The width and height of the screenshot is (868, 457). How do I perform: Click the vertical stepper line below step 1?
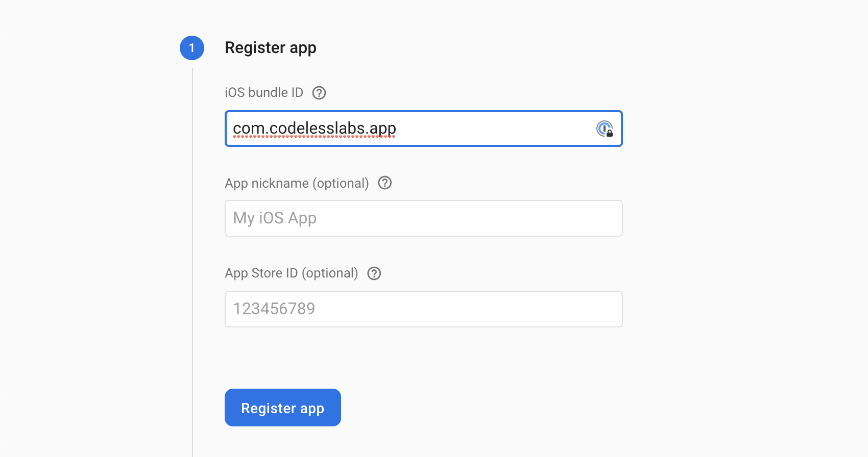tap(192, 255)
